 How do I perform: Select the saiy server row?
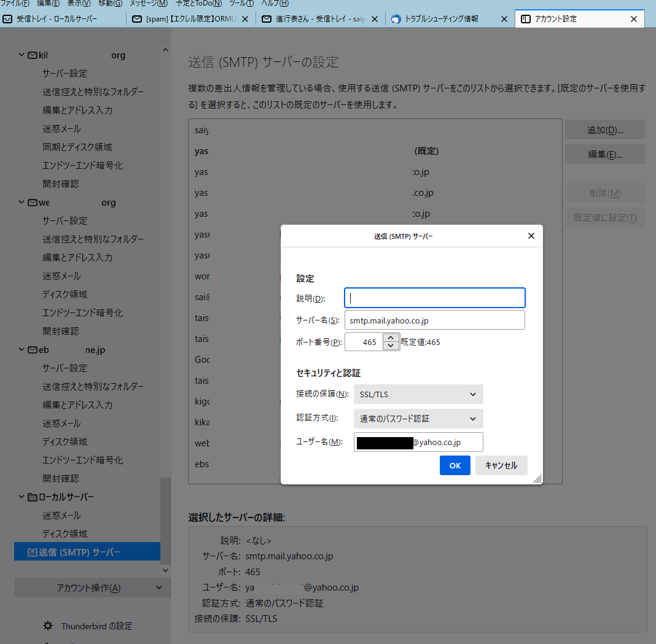[x=375, y=130]
